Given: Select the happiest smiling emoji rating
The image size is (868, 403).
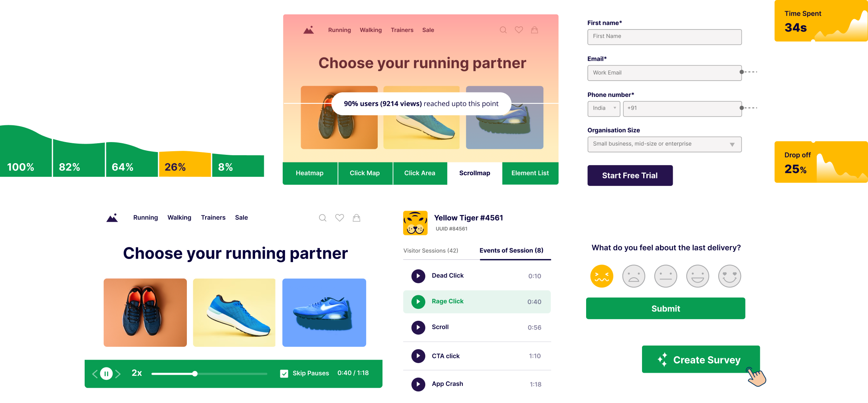Looking at the screenshot, I should pos(729,276).
